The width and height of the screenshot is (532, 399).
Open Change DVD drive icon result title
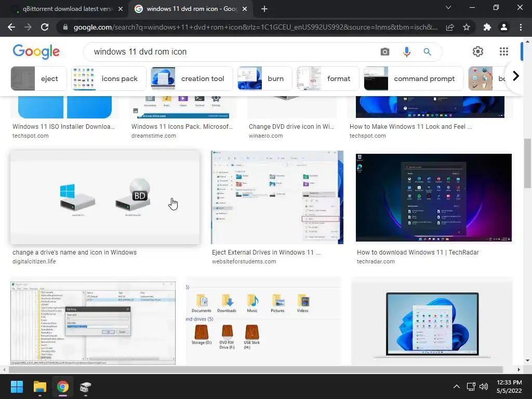[291, 127]
